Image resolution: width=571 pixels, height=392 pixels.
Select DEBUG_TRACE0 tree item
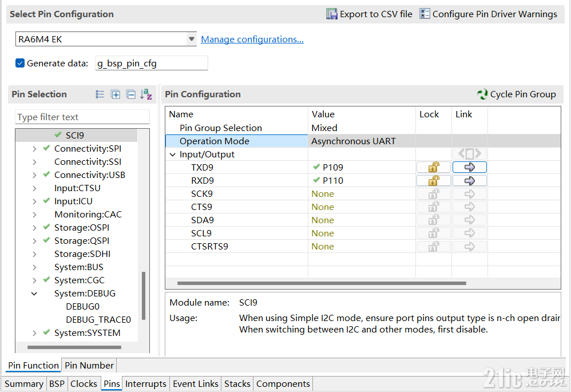click(98, 320)
